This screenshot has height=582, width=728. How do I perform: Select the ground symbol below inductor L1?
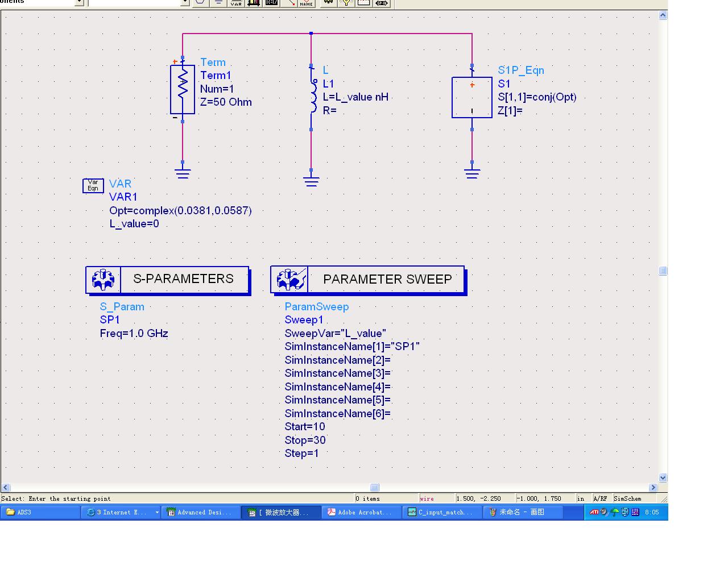pos(311,180)
